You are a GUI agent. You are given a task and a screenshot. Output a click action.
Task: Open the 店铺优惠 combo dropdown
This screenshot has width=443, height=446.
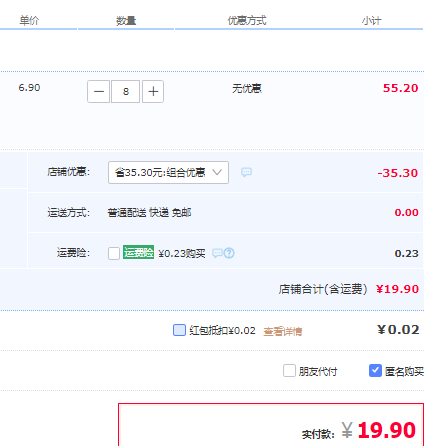click(x=168, y=172)
